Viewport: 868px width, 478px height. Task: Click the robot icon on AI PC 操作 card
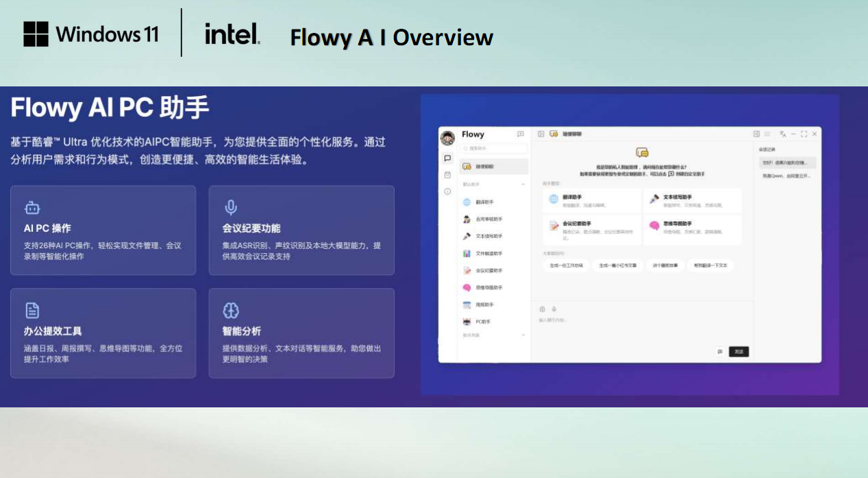coord(32,208)
